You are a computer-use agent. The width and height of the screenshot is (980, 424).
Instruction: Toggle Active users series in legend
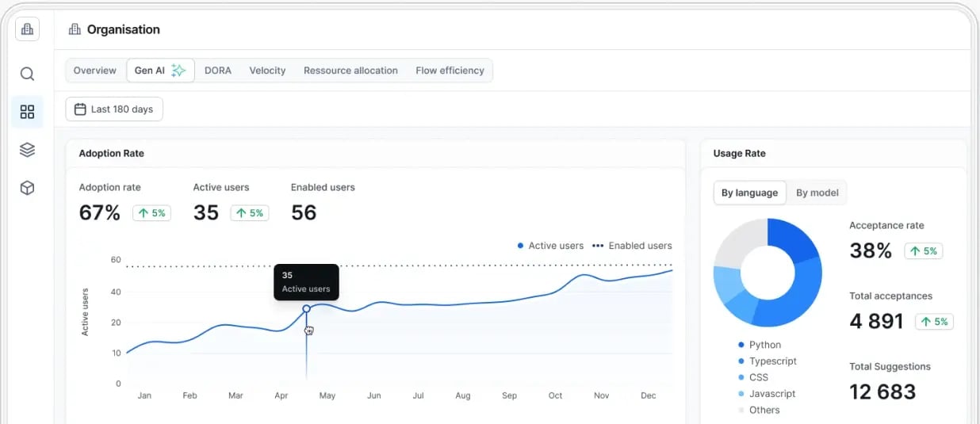550,246
